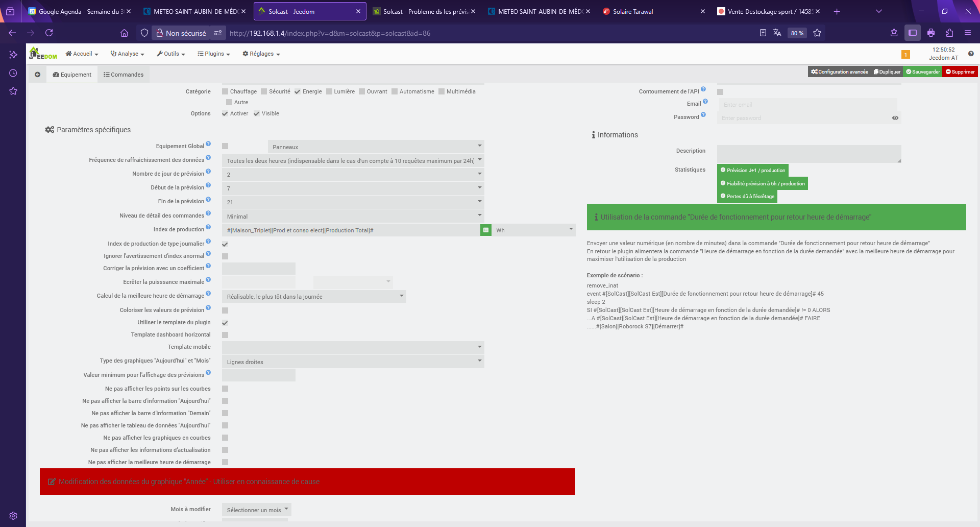Enable Contournement de l'API checkbox
The image size is (980, 527).
point(720,92)
